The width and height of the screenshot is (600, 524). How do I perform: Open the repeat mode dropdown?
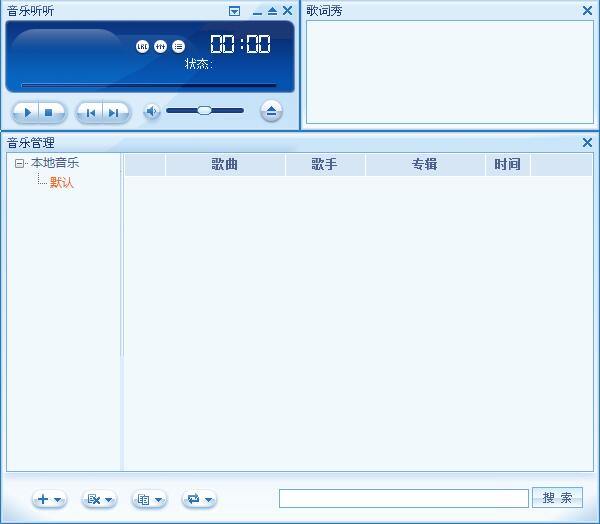tap(199, 500)
